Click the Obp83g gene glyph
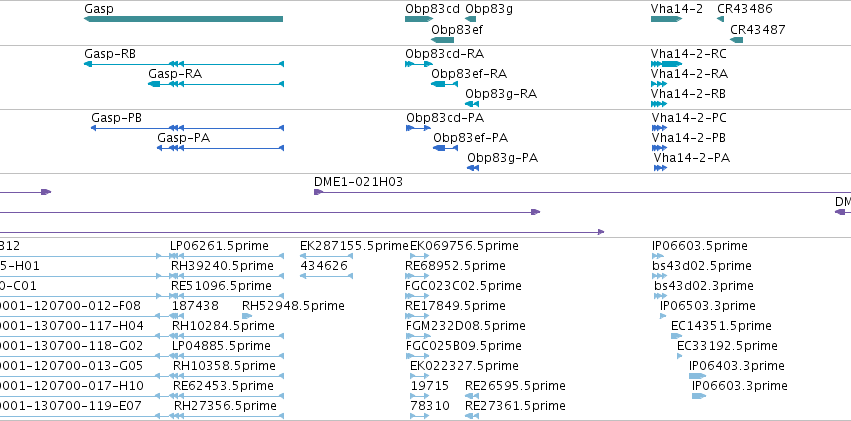Screen dimensions: 851x421 471,19
